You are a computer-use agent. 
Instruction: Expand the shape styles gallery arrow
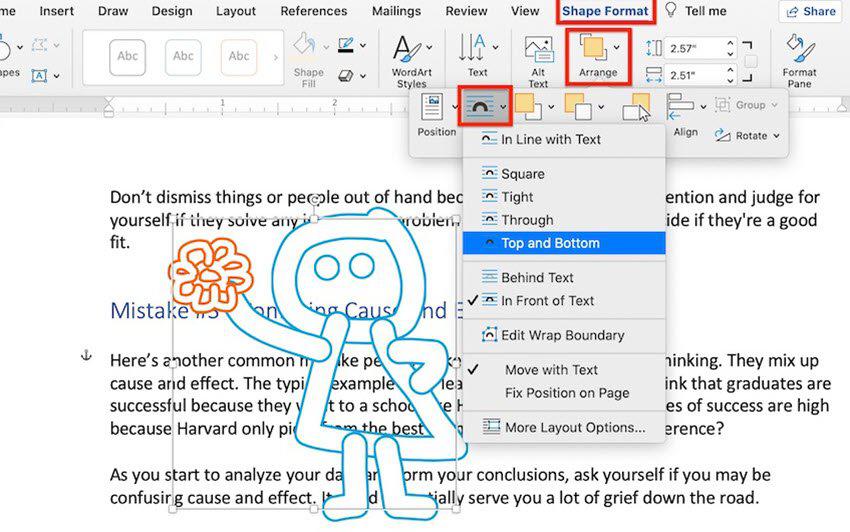coord(276,57)
